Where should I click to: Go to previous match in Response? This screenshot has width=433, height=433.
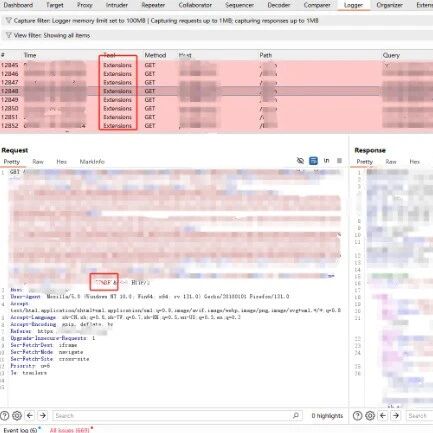click(383, 416)
